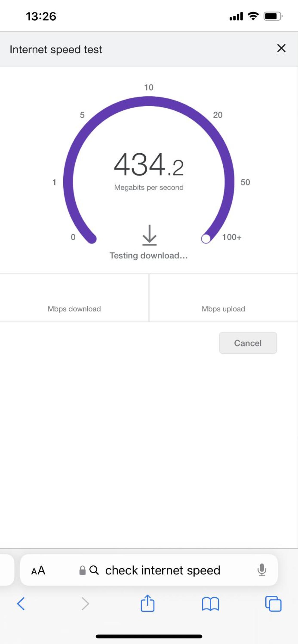Tap the gauge's white end knob
This screenshot has height=644, width=298.
[206, 238]
